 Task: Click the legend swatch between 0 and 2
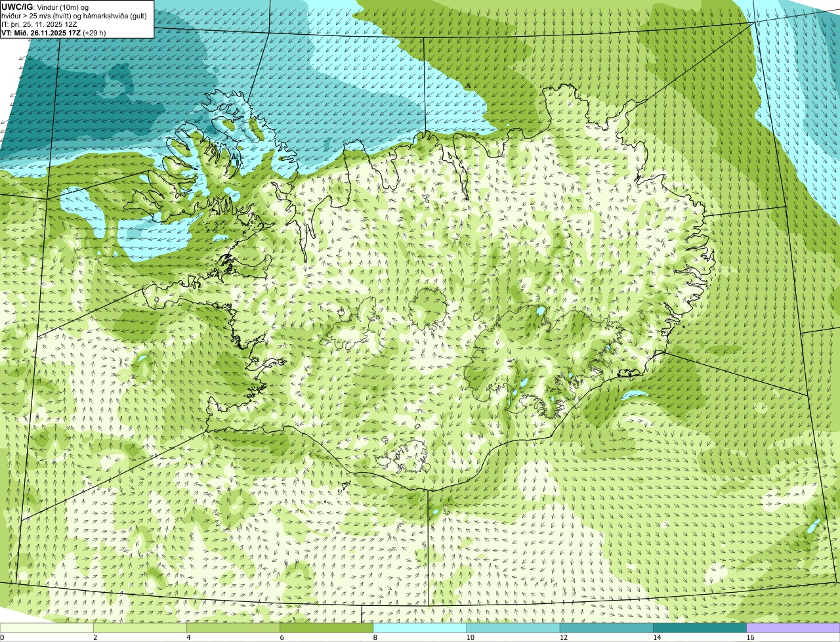click(x=47, y=628)
